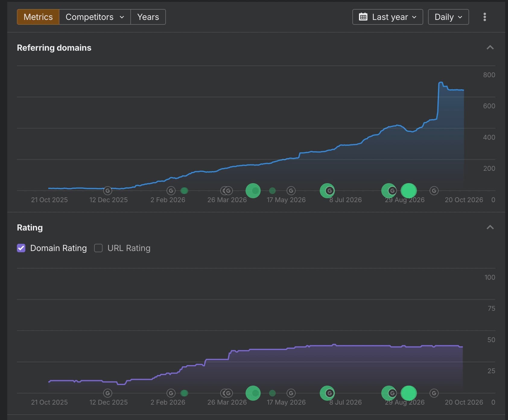Screen dimensions: 508x420
Task: Enable the URL Rating checkbox
Action: point(98,248)
